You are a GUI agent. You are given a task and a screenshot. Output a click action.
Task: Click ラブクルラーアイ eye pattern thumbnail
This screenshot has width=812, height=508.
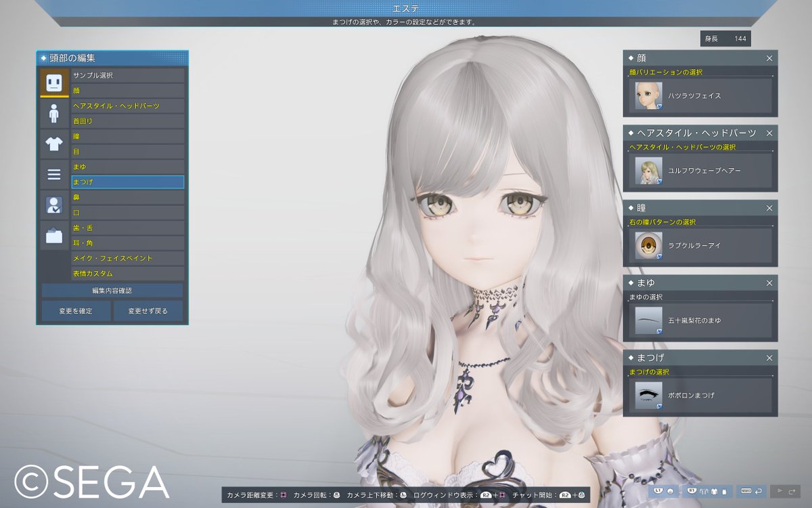[648, 245]
